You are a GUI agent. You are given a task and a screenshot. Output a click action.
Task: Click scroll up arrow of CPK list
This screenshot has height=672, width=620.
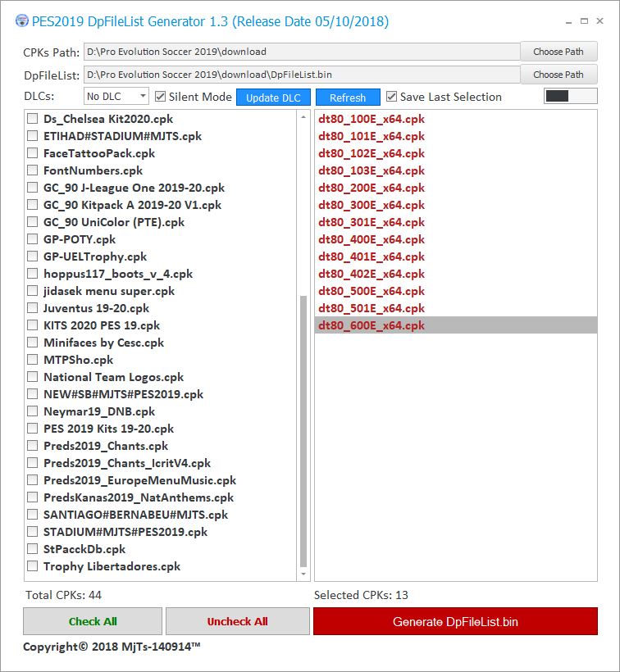303,117
